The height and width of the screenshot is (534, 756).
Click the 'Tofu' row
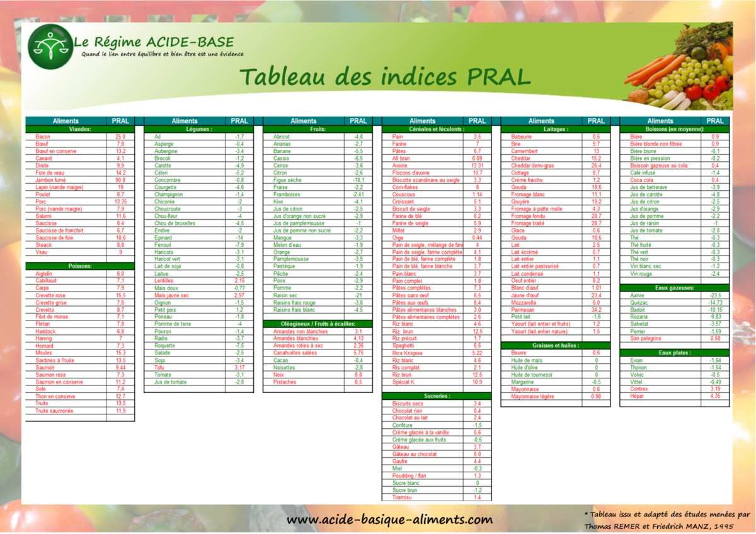(x=199, y=367)
